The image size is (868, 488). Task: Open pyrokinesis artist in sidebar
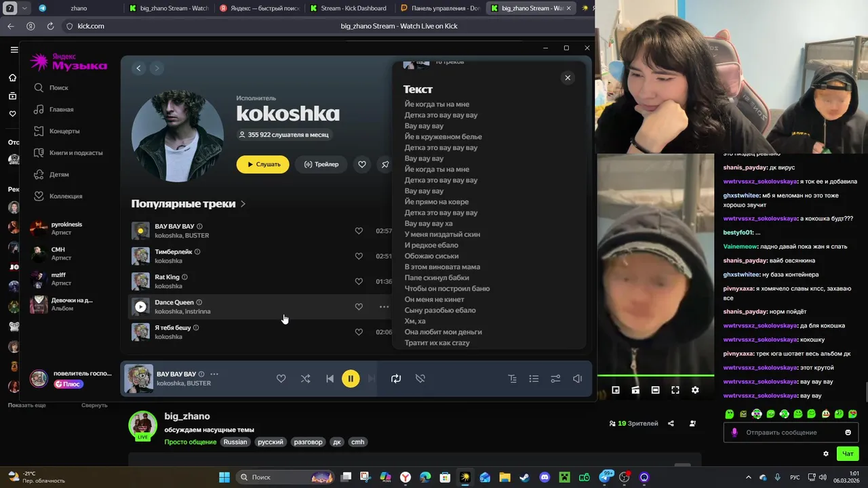66,228
